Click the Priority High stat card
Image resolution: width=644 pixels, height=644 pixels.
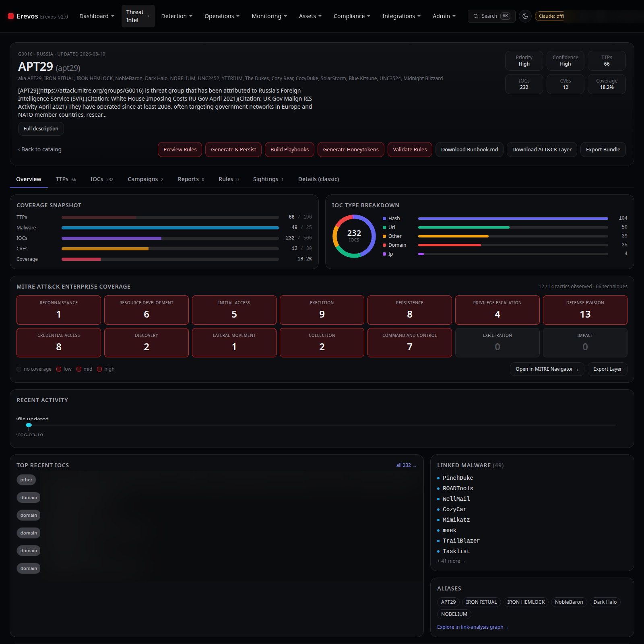(x=524, y=61)
